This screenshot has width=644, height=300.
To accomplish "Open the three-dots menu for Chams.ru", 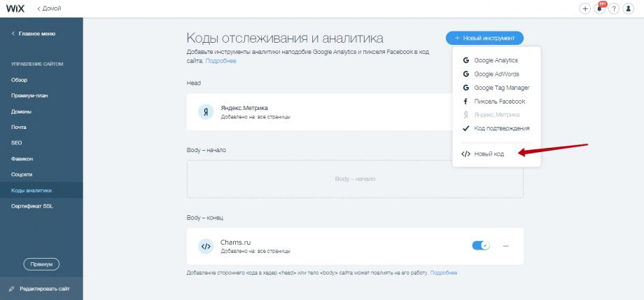I will point(505,245).
